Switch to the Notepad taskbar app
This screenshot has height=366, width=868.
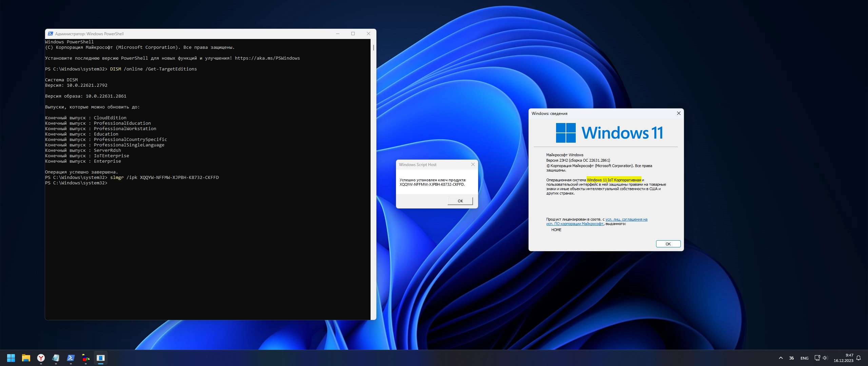pos(56,358)
